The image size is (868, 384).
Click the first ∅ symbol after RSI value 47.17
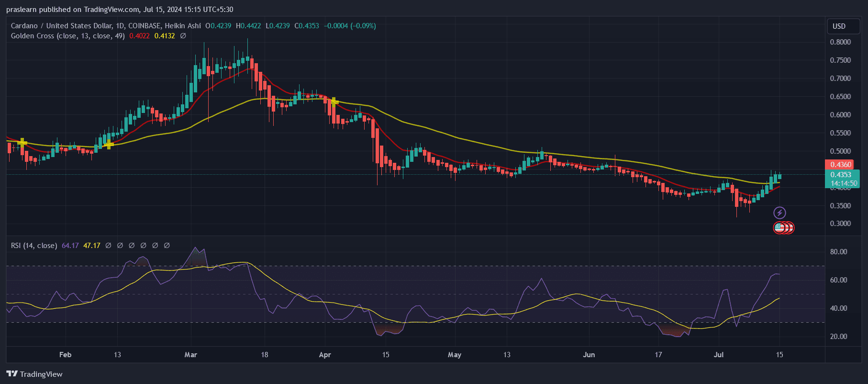[x=108, y=246]
